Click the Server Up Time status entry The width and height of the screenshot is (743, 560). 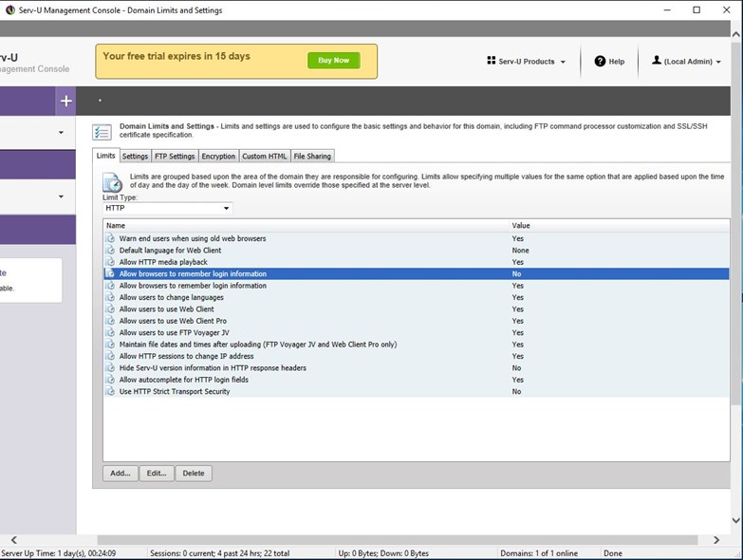58,553
